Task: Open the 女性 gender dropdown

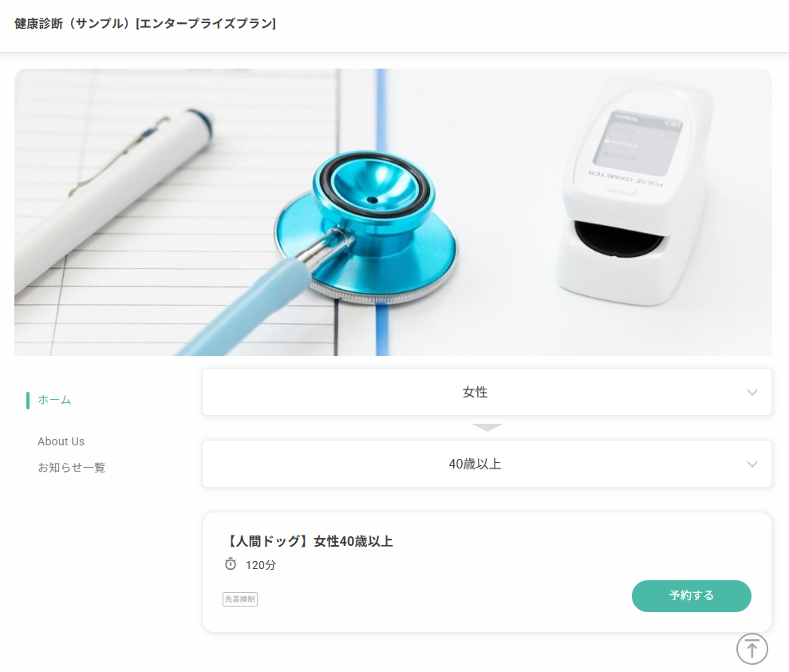Action: [487, 392]
